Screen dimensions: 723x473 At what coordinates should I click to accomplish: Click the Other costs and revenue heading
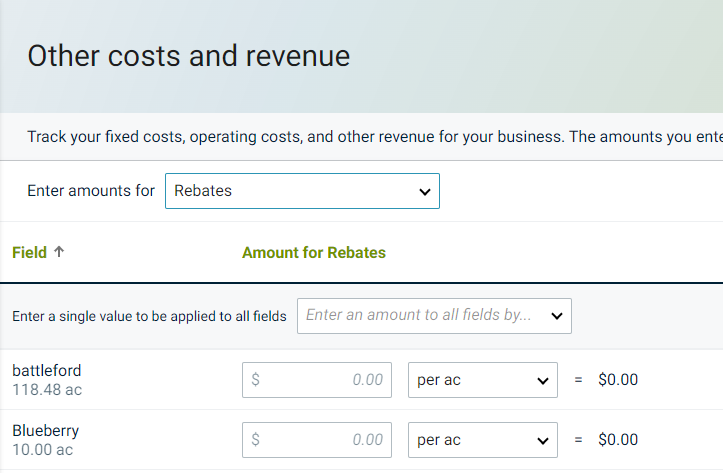pos(188,56)
